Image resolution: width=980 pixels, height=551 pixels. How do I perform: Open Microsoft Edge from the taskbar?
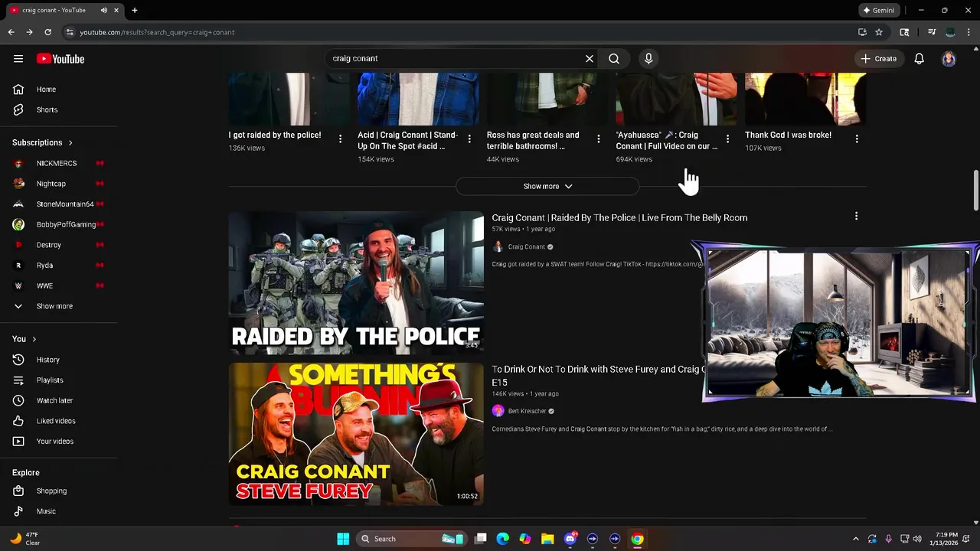pyautogui.click(x=502, y=539)
